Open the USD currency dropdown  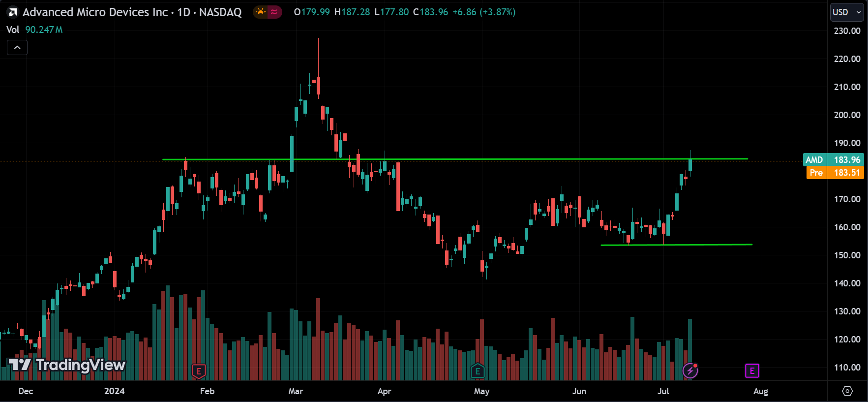pos(847,12)
